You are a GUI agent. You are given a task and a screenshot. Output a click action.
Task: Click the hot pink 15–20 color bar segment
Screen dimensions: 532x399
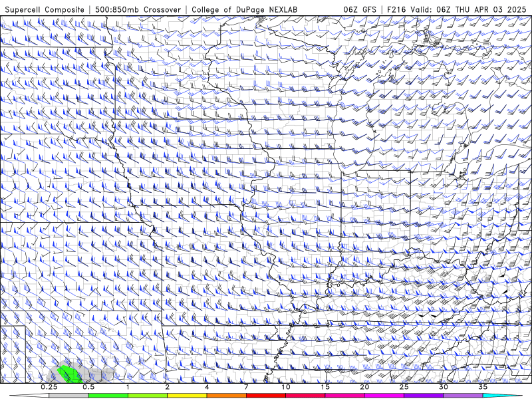[344, 396]
